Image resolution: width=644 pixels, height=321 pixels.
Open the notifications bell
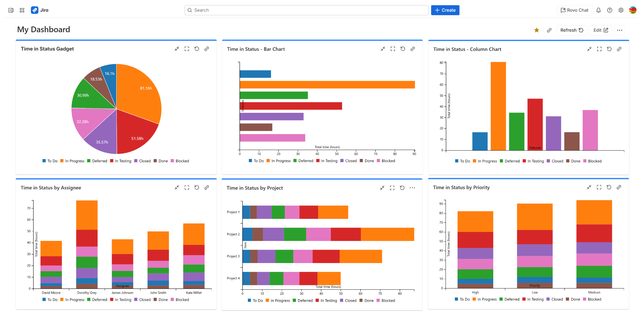coord(598,10)
